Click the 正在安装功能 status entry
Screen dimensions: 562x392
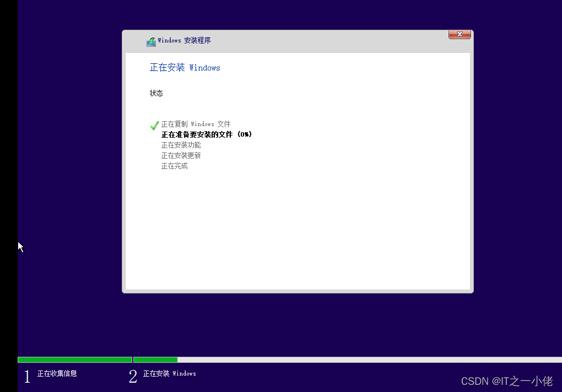point(181,145)
